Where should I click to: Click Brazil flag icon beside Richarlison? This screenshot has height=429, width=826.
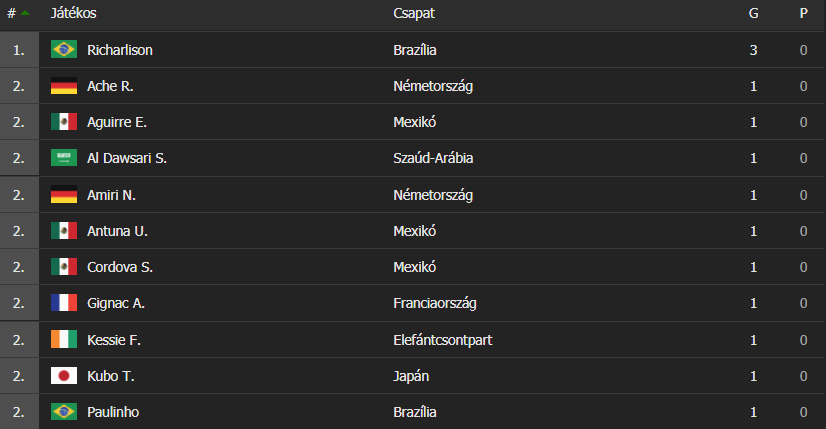coord(64,50)
